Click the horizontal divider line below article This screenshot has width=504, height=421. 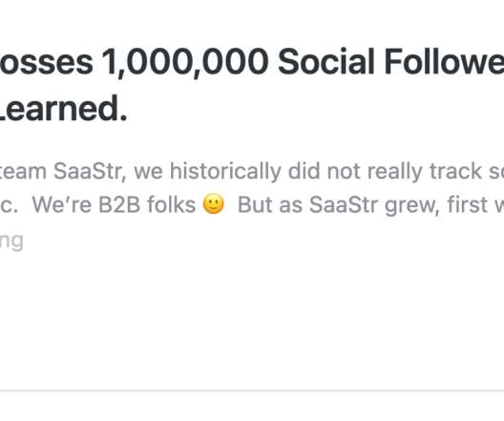coord(252,391)
